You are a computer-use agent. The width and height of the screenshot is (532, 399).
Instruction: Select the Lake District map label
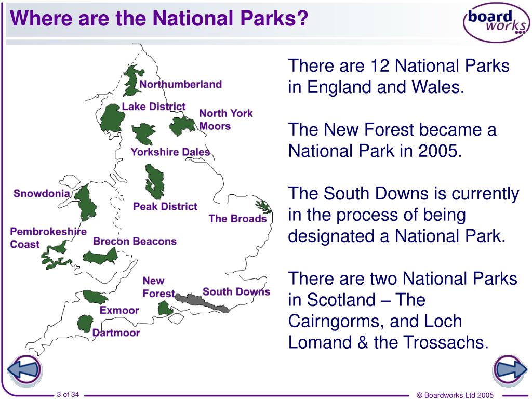154,107
